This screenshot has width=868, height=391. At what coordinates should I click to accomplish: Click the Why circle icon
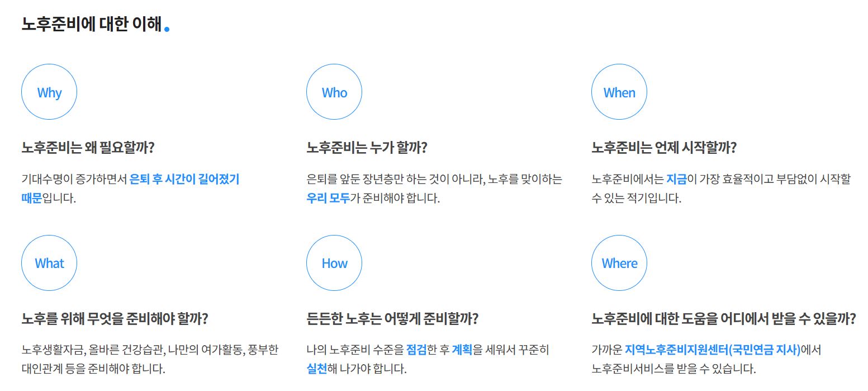point(49,92)
